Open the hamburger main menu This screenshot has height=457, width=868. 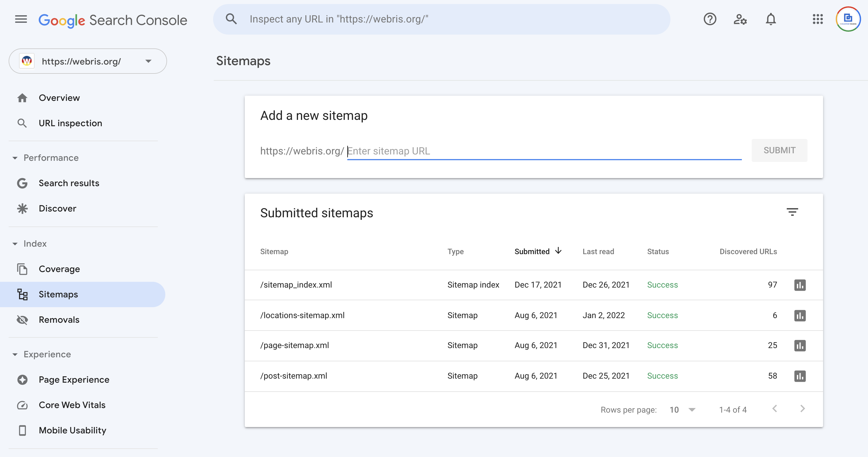pyautogui.click(x=21, y=19)
